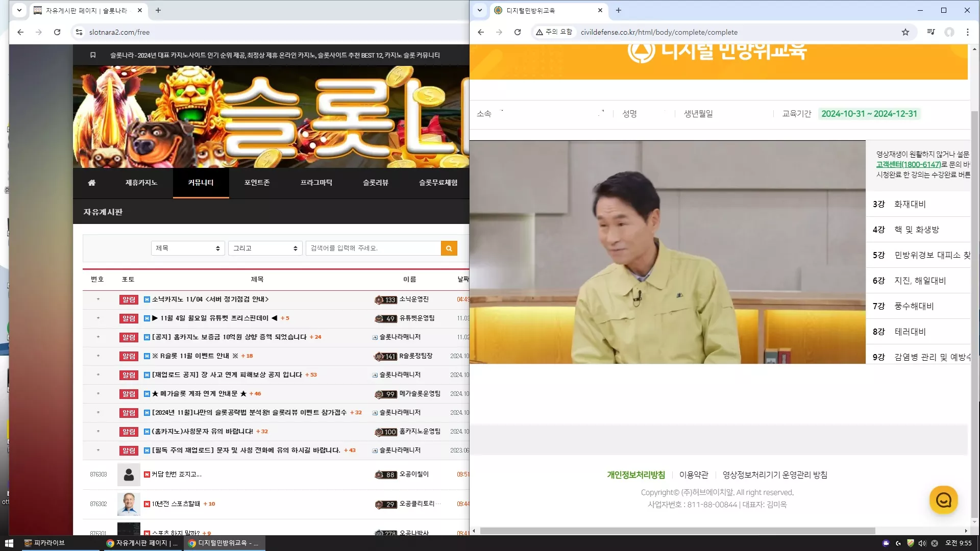Open the 슬롯리뷰 menu item
Screen dimensions: 980x551
[x=376, y=183]
